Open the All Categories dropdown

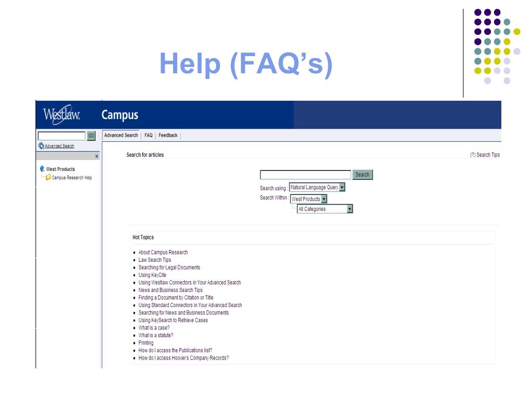(x=325, y=209)
